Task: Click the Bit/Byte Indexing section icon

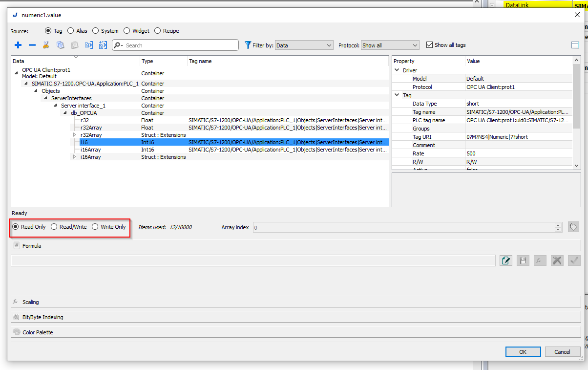Action: pyautogui.click(x=16, y=317)
